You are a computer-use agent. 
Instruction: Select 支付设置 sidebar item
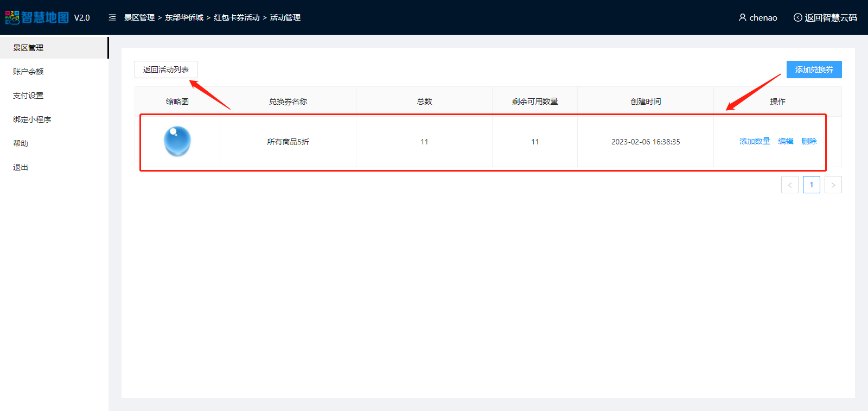coord(28,96)
